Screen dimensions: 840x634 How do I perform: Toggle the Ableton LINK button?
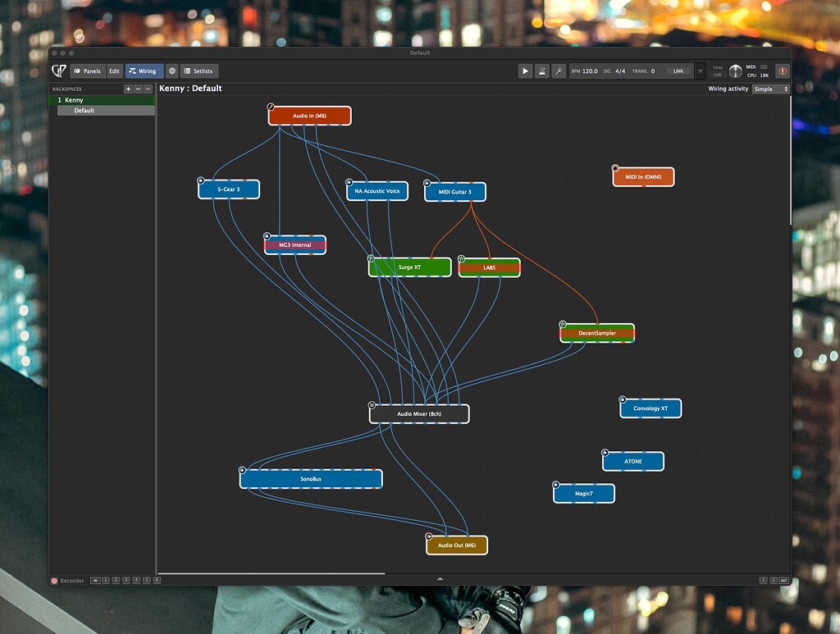(x=678, y=71)
